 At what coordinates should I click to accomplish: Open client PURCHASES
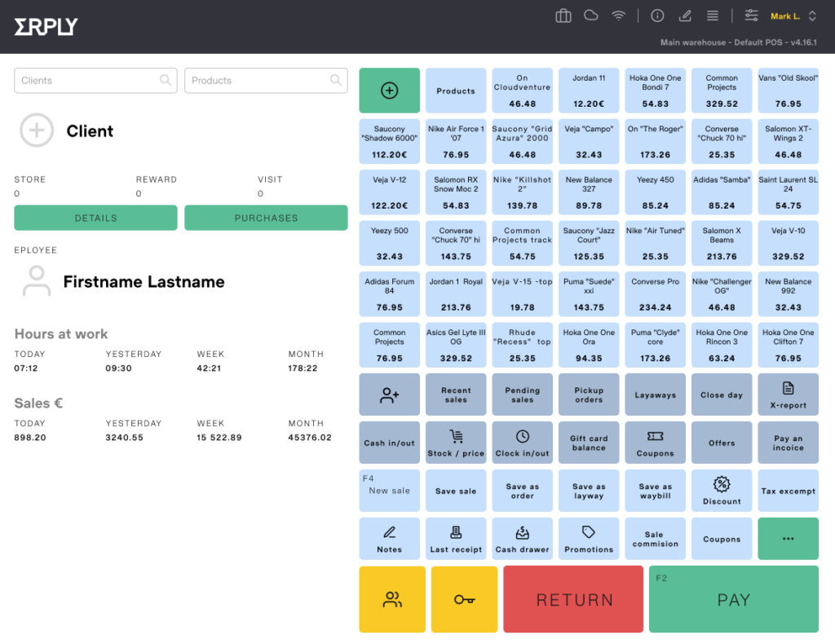click(266, 218)
